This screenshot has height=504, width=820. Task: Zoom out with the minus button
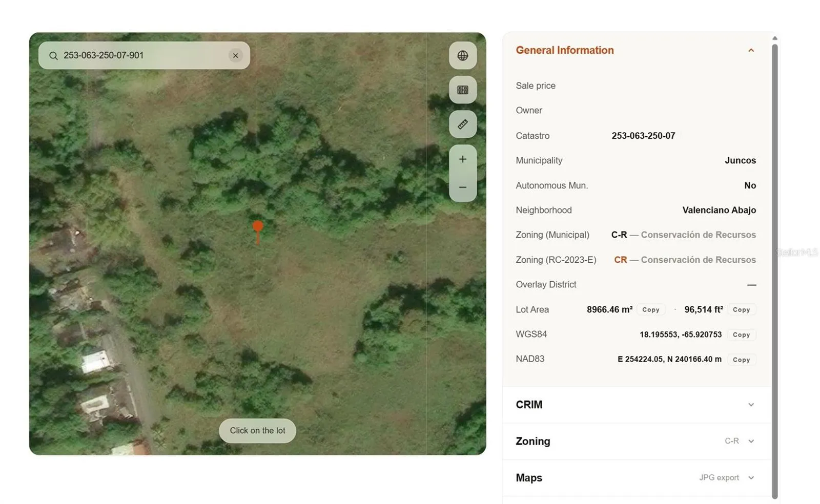click(463, 187)
